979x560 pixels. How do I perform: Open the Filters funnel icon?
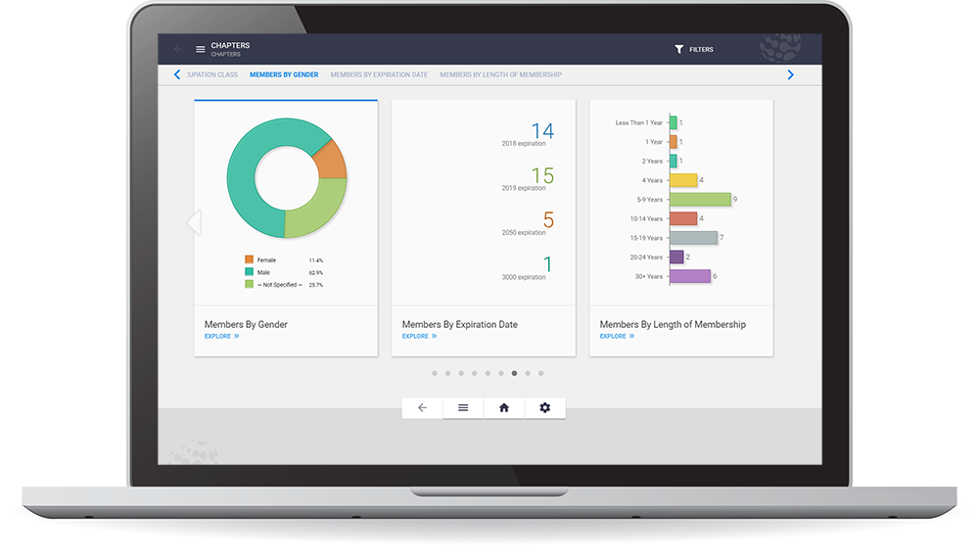pyautogui.click(x=679, y=49)
